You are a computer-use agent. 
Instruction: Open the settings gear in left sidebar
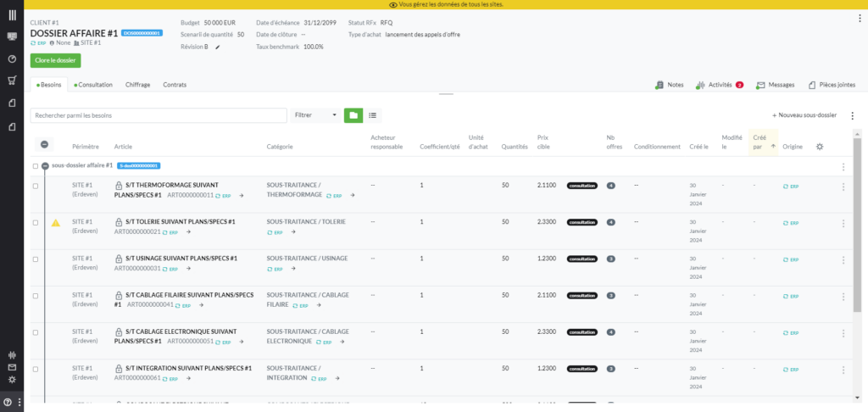tap(12, 379)
